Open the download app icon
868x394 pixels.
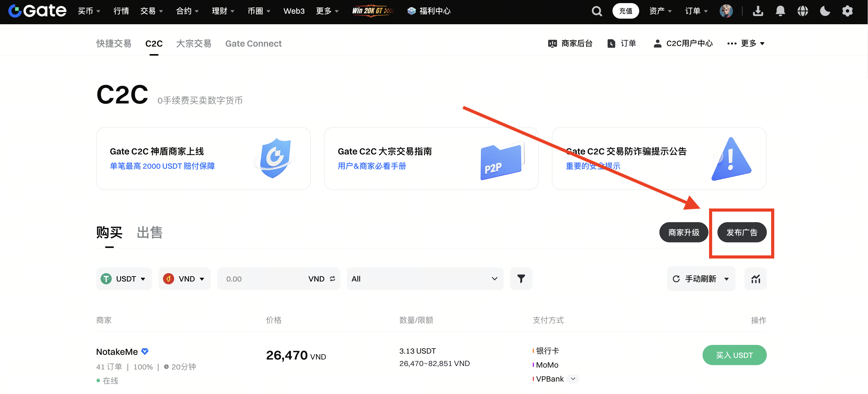[x=758, y=11]
